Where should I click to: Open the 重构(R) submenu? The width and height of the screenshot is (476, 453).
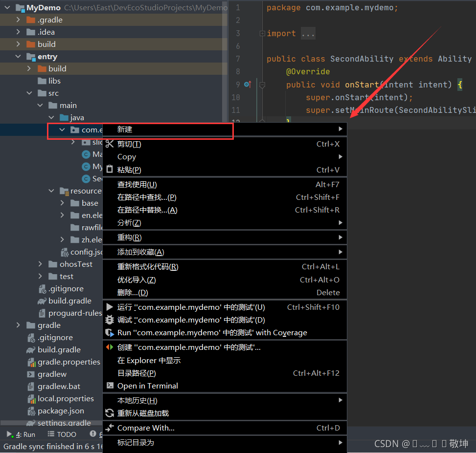[x=225, y=237]
